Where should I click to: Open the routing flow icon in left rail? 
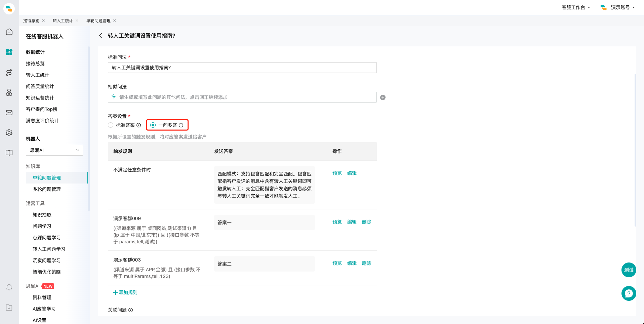pyautogui.click(x=9, y=72)
